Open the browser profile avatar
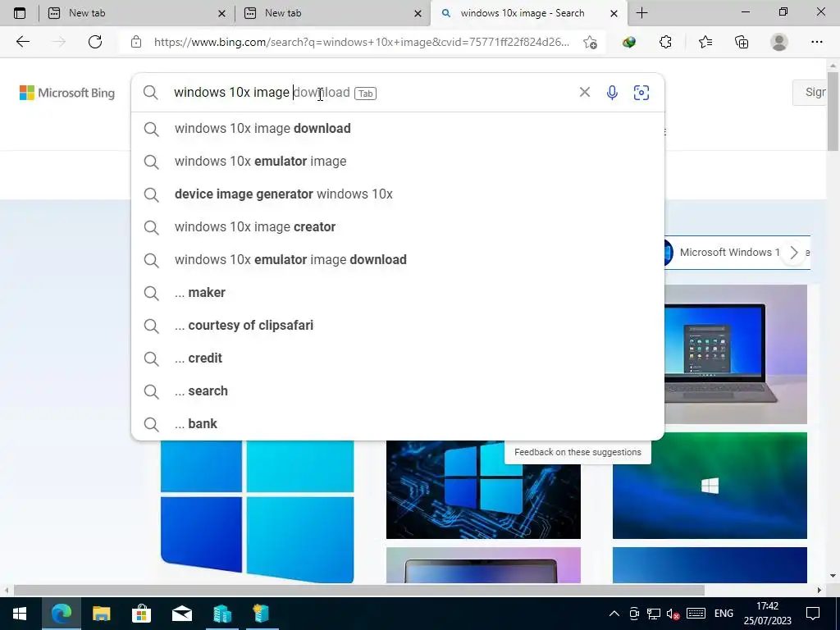 coord(779,42)
